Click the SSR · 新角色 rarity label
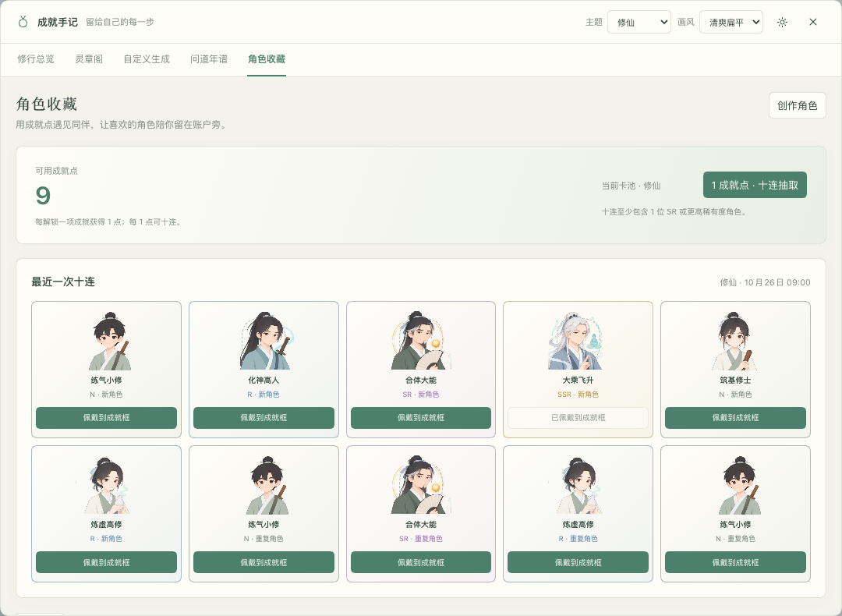 578,395
